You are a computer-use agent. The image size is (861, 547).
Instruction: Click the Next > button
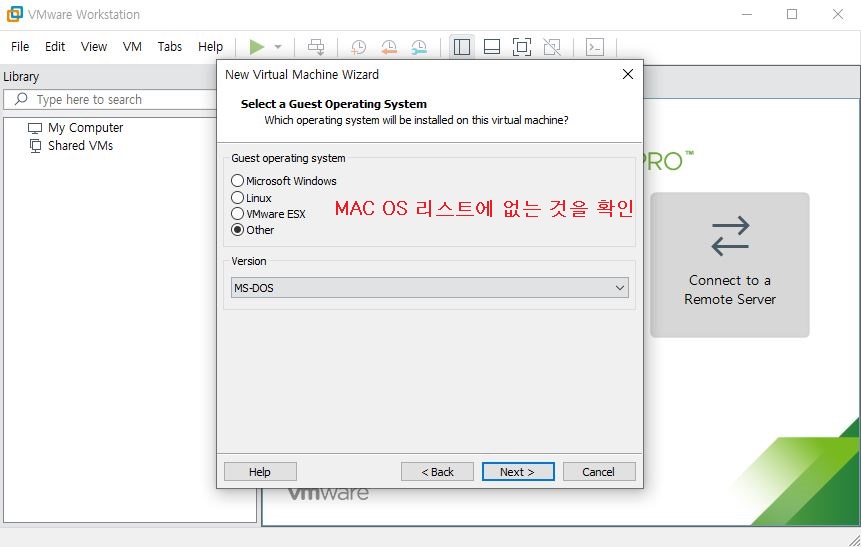point(518,472)
